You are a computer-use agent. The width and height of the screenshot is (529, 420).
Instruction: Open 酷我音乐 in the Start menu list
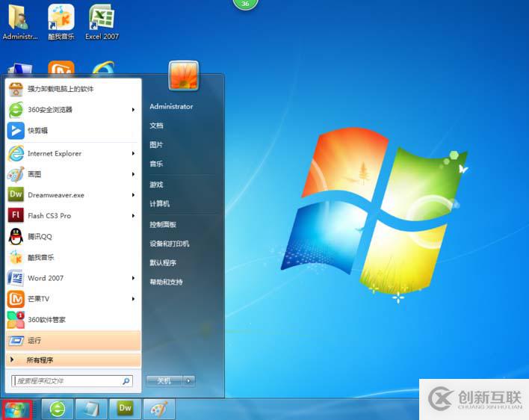pyautogui.click(x=73, y=257)
